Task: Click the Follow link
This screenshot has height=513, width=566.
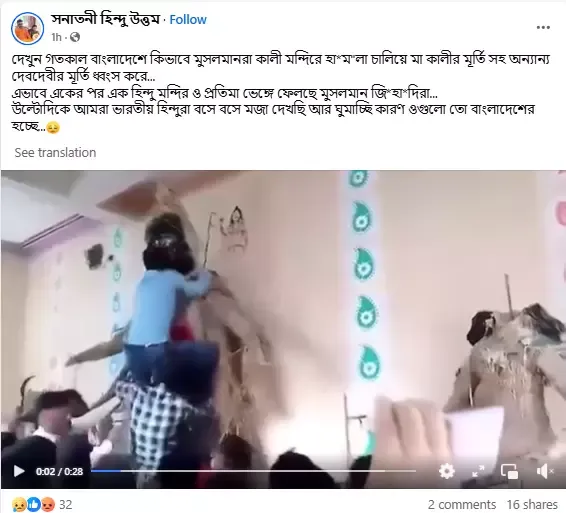Action: coord(188,19)
